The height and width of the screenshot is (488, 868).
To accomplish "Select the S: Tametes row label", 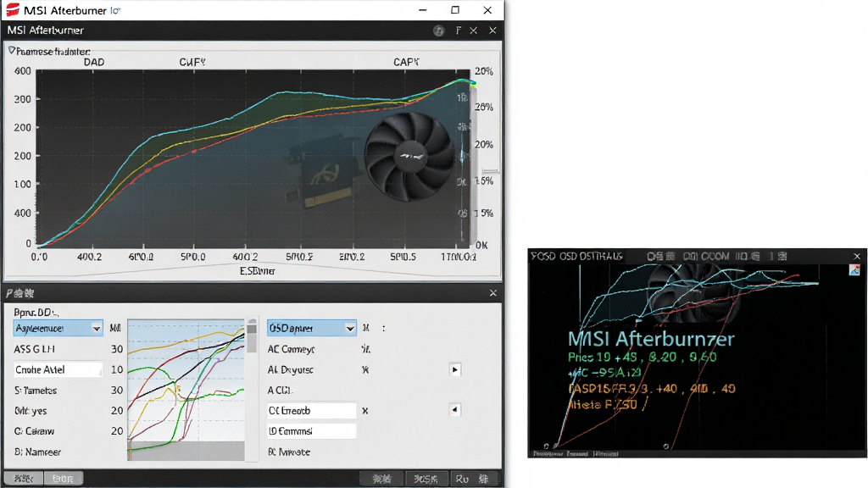I will point(36,390).
